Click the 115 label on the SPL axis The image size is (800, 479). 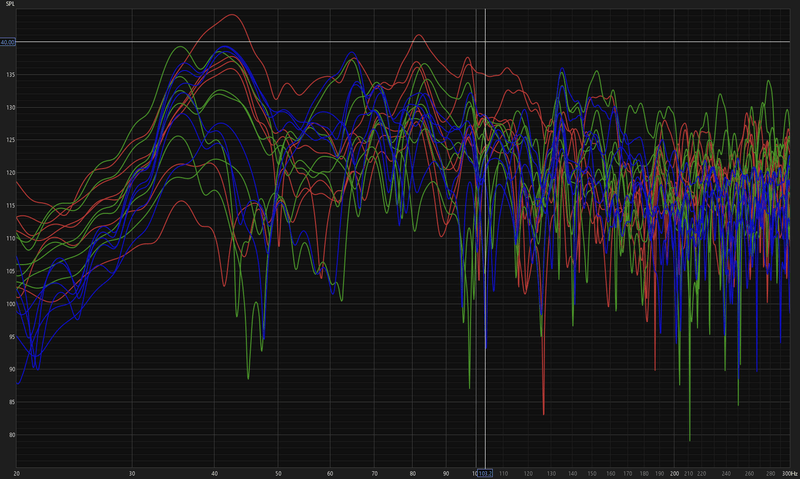(11, 206)
